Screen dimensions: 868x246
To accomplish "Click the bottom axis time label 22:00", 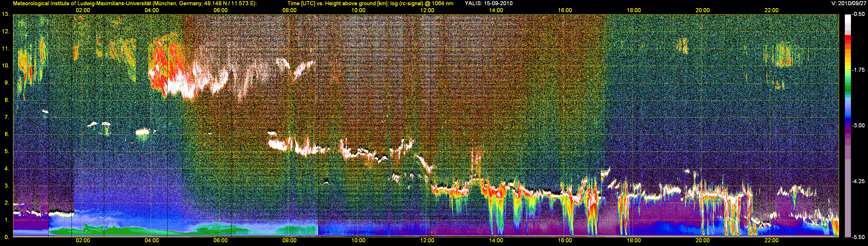I will click(x=772, y=241).
